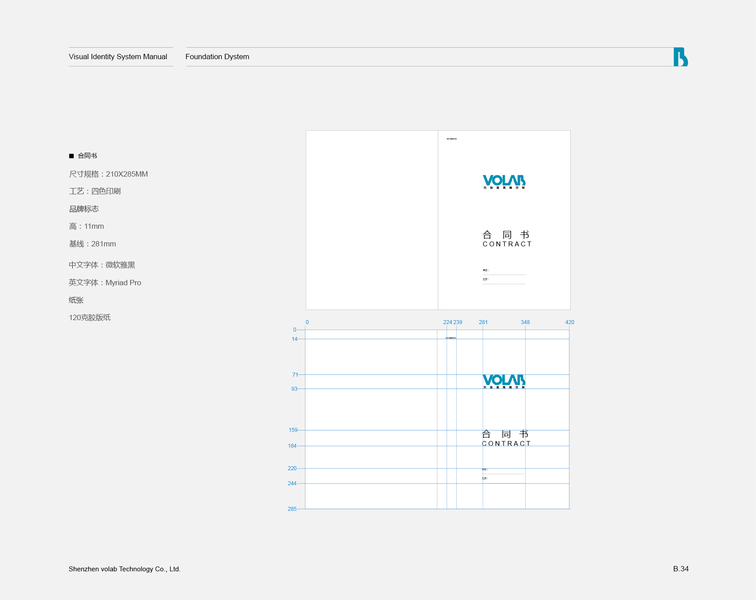Screen dimensions: 756x600
Task: Click the '英文字体：Myriad Pro' line
Action: 105,283
